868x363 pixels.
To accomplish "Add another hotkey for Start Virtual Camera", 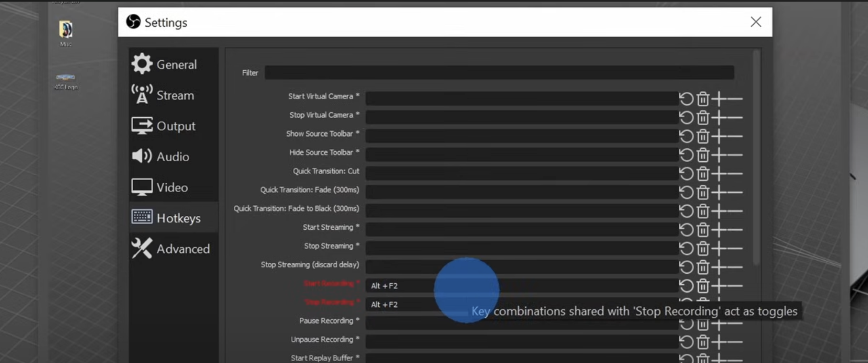I will pyautogui.click(x=719, y=99).
